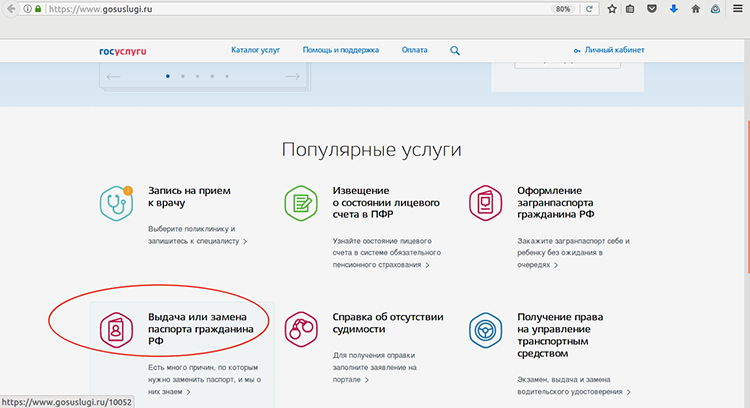Open the browser downloads arrow
The image size is (750, 408).
[x=673, y=9]
